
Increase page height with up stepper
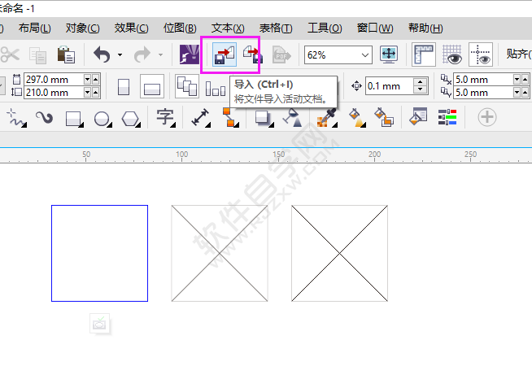coord(96,92)
